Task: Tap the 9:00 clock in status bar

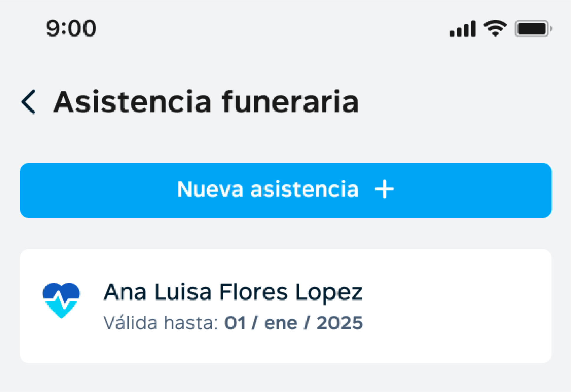Action: point(71,29)
